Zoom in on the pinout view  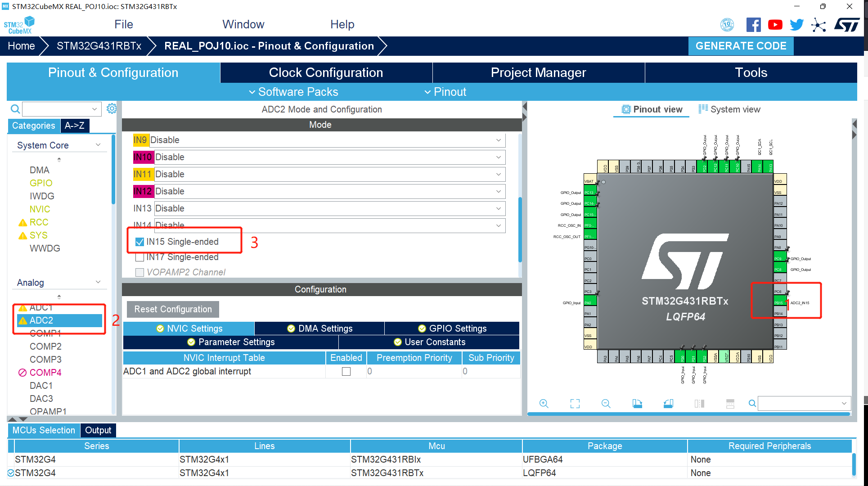point(544,404)
